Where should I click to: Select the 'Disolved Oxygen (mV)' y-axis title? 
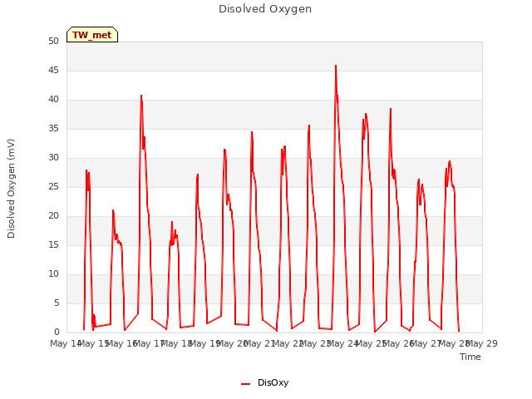tap(11, 189)
